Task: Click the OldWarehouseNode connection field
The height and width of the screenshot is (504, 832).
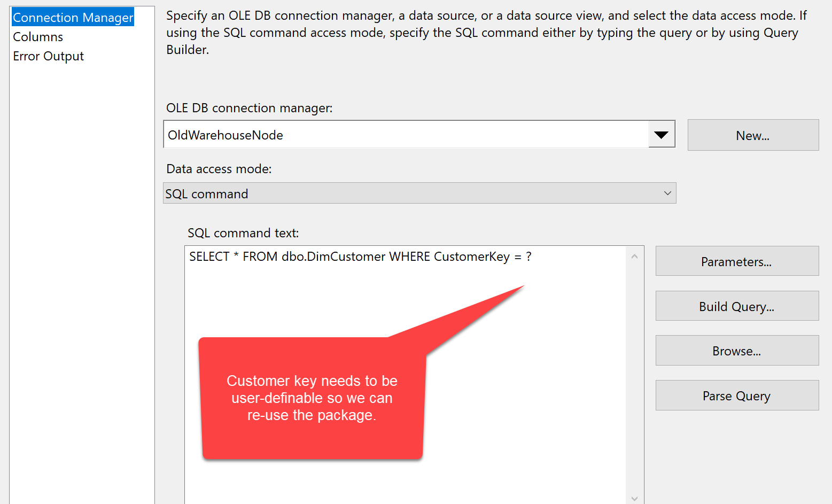Action: click(406, 135)
